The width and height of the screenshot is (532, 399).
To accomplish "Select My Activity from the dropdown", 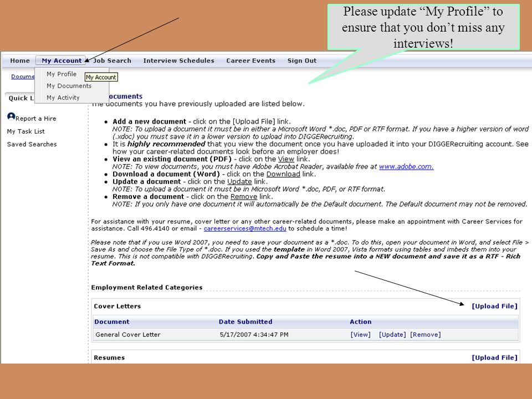I will (63, 98).
